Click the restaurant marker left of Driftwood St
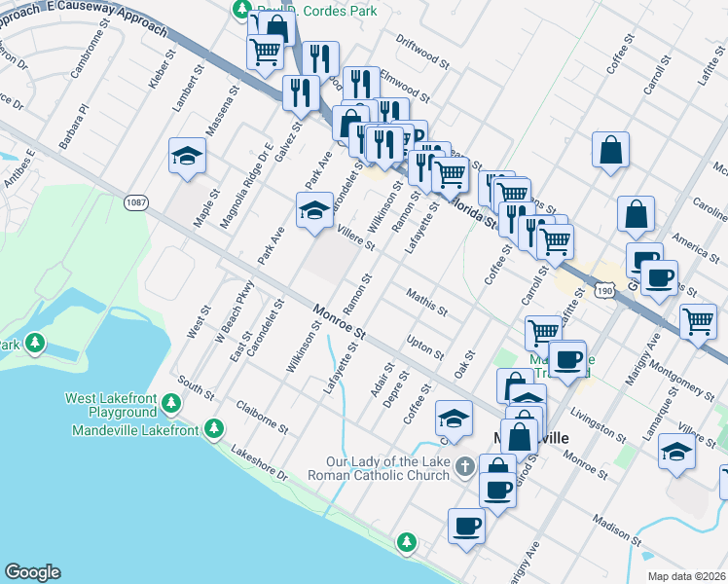This screenshot has height=584, width=728. (320, 60)
